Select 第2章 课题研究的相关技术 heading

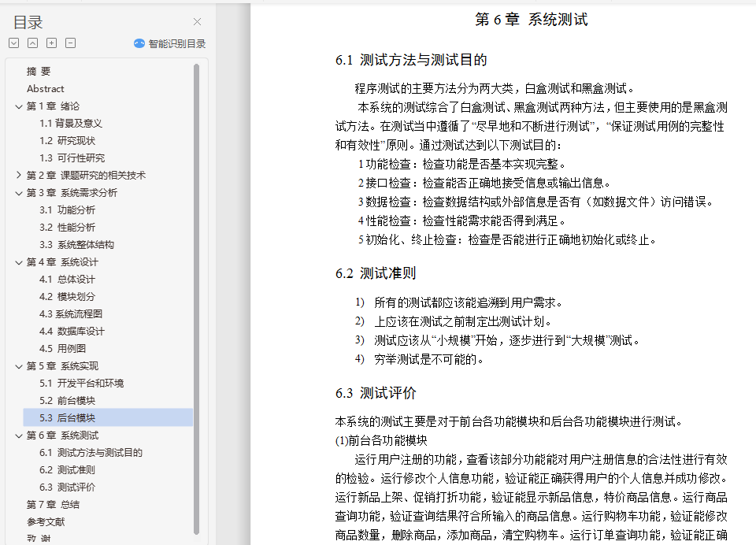[x=86, y=175]
